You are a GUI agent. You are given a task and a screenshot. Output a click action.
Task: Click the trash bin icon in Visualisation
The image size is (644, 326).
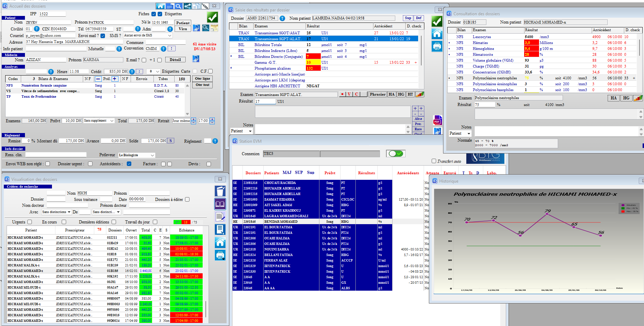pos(220,191)
